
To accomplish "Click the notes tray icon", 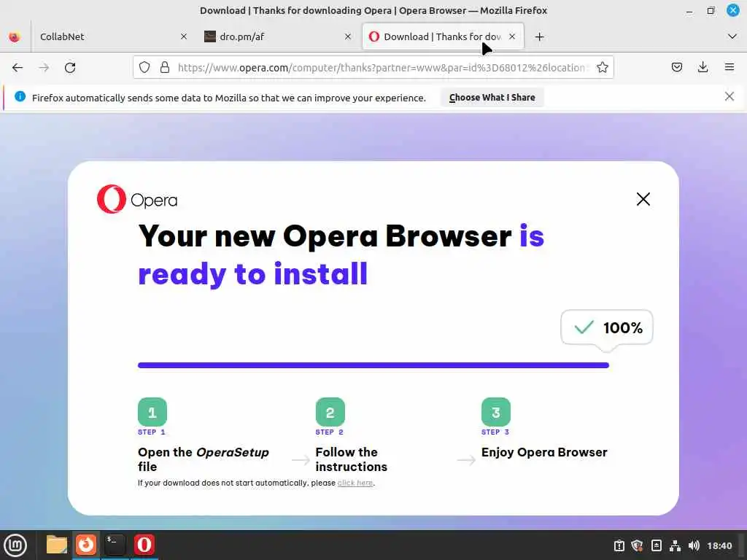I will pos(656,545).
